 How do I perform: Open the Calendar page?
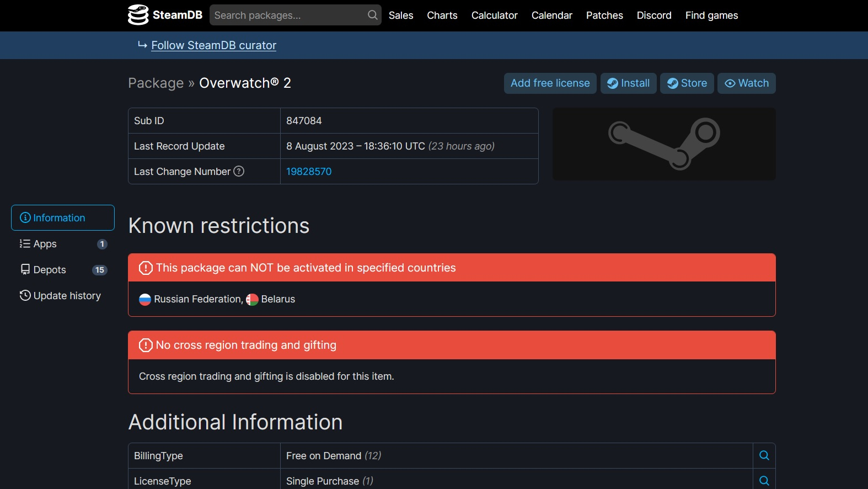[552, 15]
